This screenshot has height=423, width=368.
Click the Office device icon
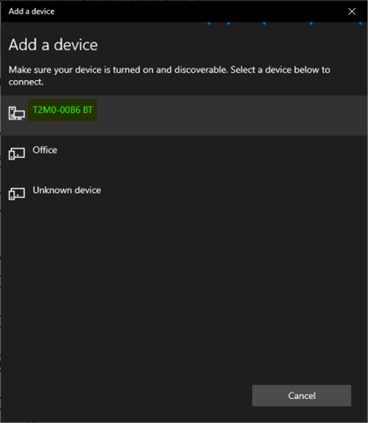coord(17,154)
